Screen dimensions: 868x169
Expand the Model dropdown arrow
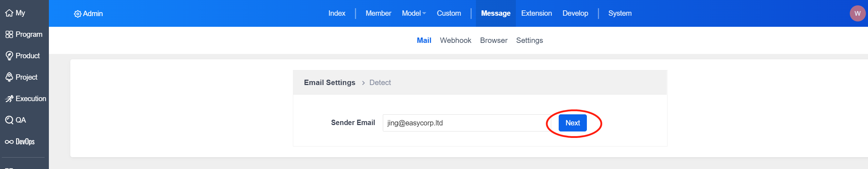(x=424, y=14)
